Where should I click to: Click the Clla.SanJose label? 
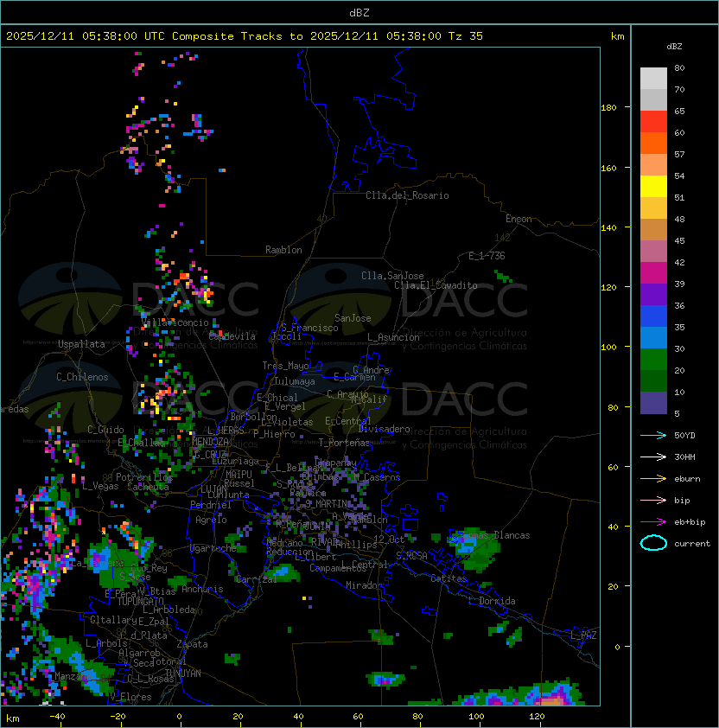tap(392, 276)
